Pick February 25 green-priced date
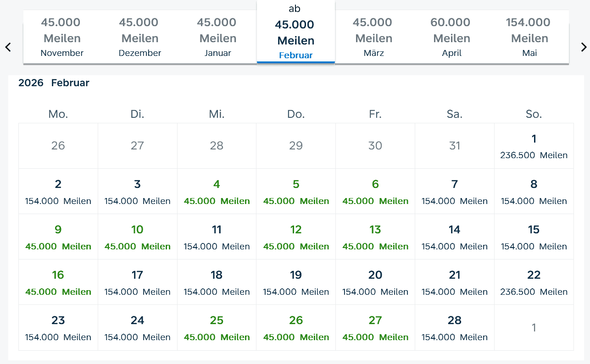The height and width of the screenshot is (364, 590). [217, 327]
